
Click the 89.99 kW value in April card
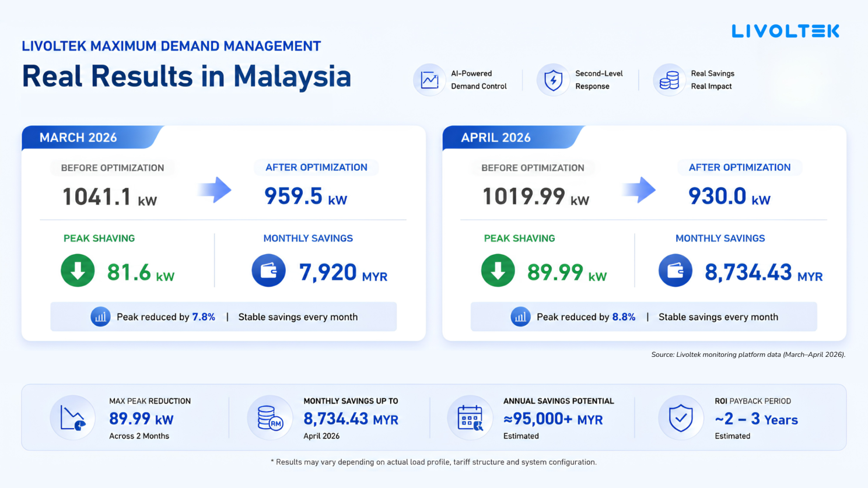pyautogui.click(x=567, y=273)
